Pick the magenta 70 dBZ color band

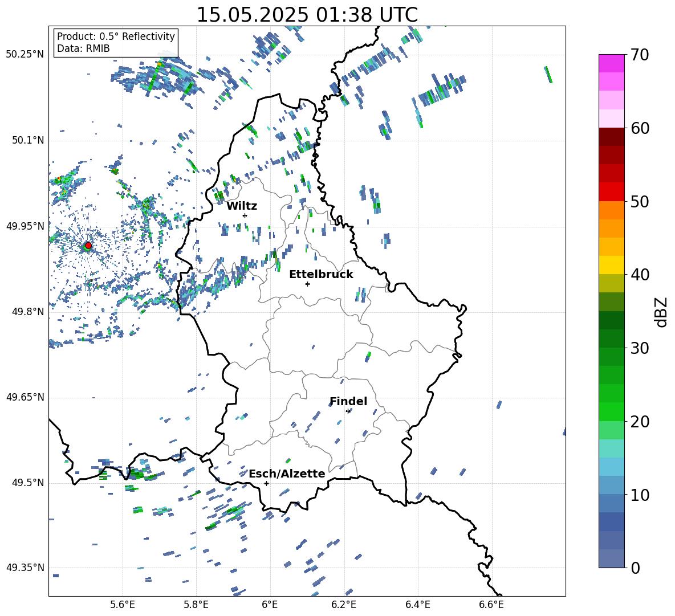tap(611, 63)
